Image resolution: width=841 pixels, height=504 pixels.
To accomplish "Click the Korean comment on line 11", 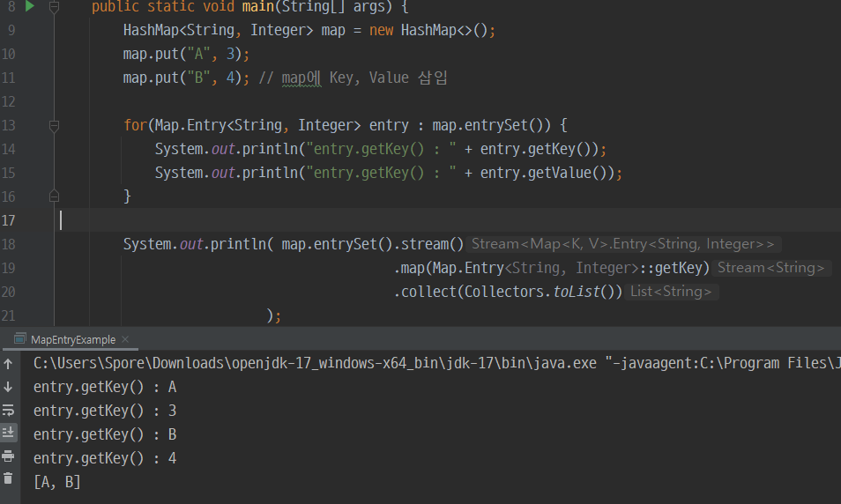I will tap(354, 78).
